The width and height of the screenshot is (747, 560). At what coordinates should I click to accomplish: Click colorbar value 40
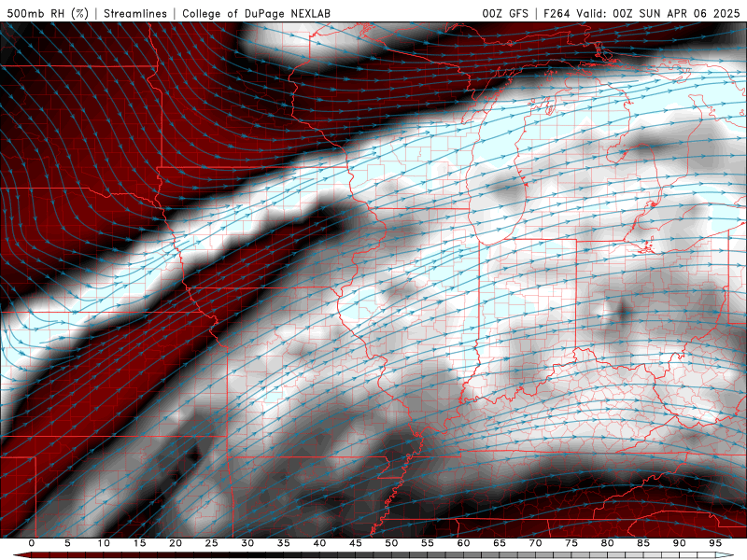click(x=319, y=543)
